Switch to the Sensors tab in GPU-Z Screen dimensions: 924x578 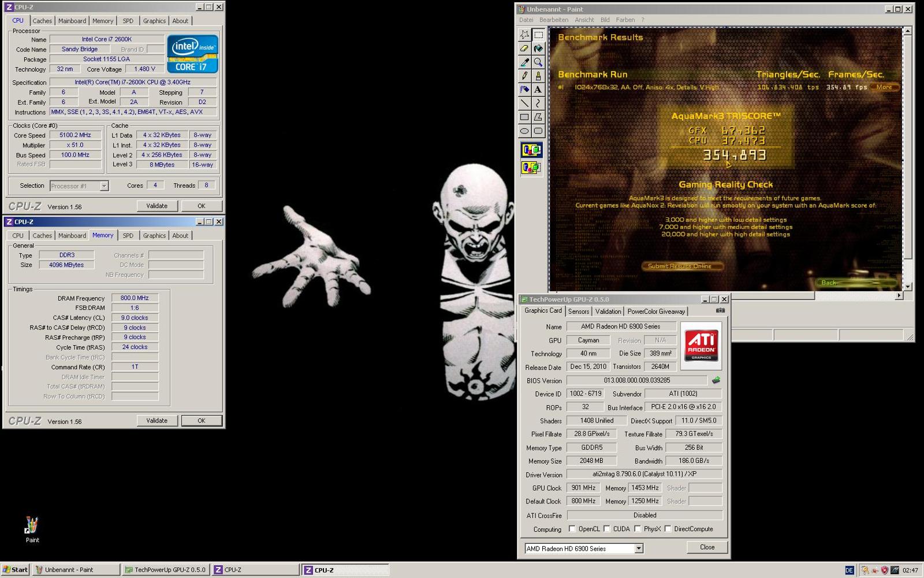tap(579, 312)
